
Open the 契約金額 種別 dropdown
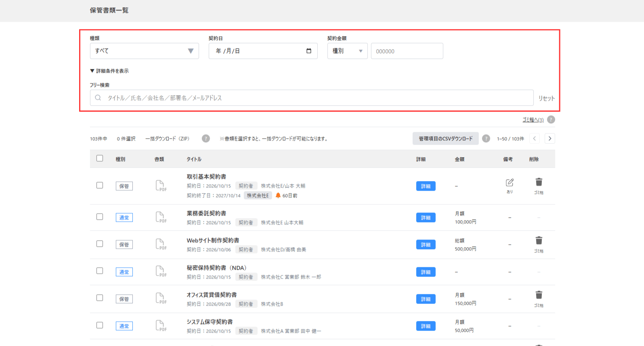347,51
